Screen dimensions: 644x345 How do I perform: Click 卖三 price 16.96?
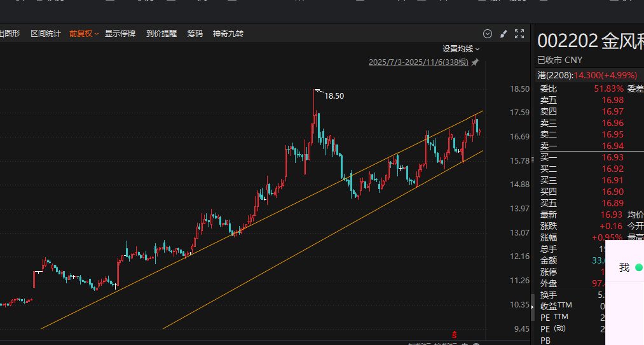pyautogui.click(x=612, y=123)
